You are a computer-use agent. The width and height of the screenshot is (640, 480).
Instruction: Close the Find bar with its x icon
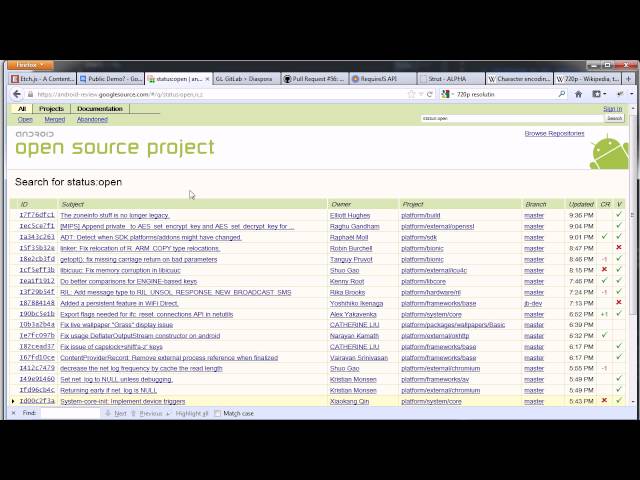click(x=13, y=413)
